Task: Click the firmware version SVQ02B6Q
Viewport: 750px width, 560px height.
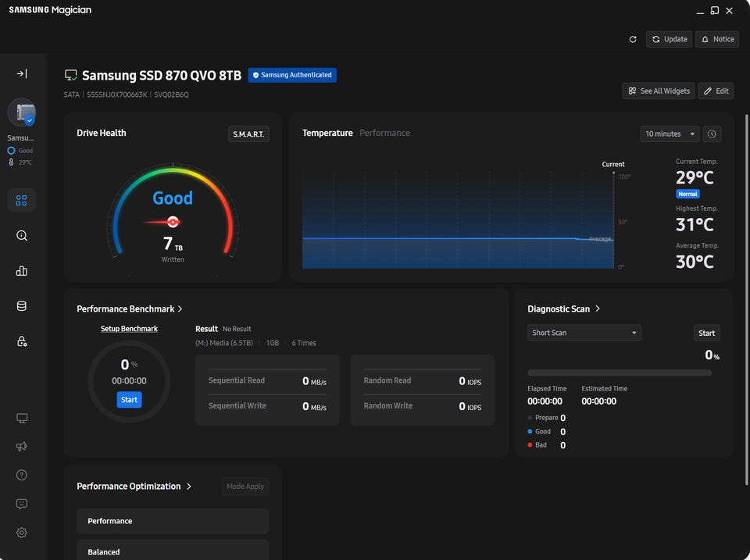Action: click(171, 95)
